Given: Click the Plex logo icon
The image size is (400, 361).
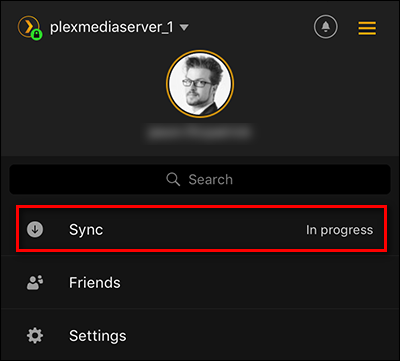Looking at the screenshot, I should tap(28, 26).
